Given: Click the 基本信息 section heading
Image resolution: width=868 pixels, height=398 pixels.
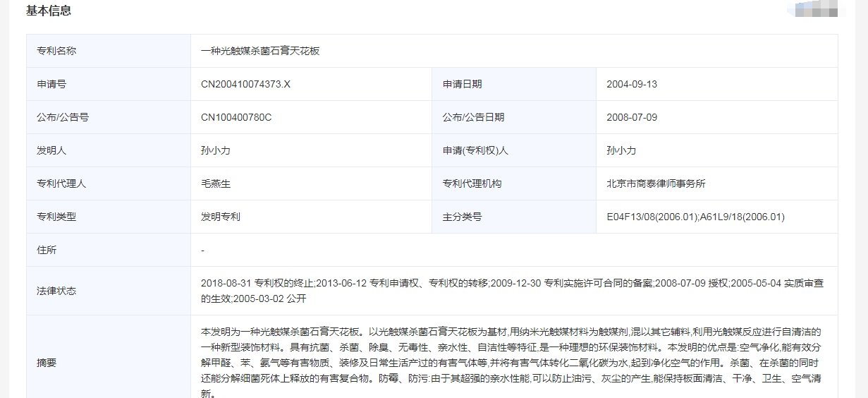Looking at the screenshot, I should (x=49, y=11).
